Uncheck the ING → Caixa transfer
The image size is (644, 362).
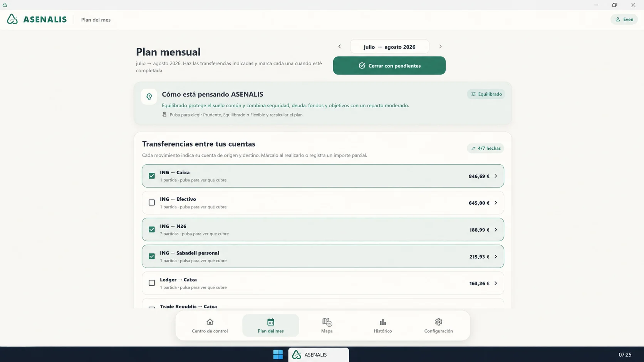tap(152, 176)
